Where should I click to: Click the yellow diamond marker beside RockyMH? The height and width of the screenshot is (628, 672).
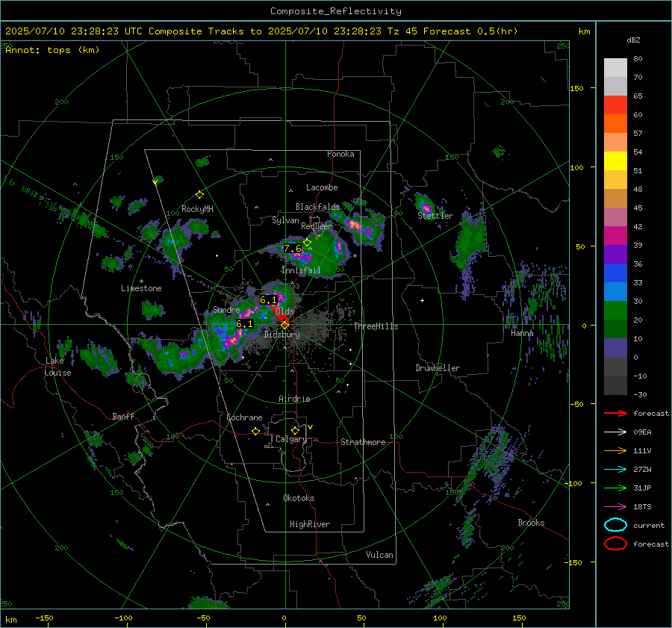coord(199,195)
